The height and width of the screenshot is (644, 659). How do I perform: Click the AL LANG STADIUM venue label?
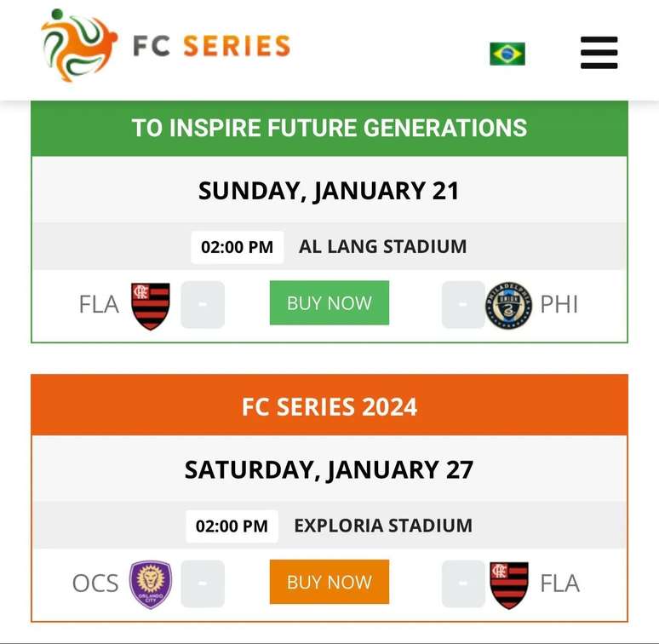coord(382,247)
